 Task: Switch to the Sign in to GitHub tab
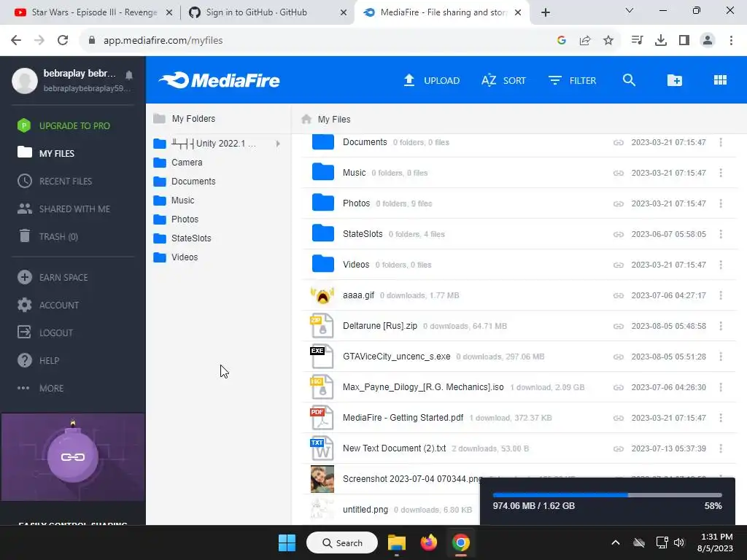pos(267,12)
